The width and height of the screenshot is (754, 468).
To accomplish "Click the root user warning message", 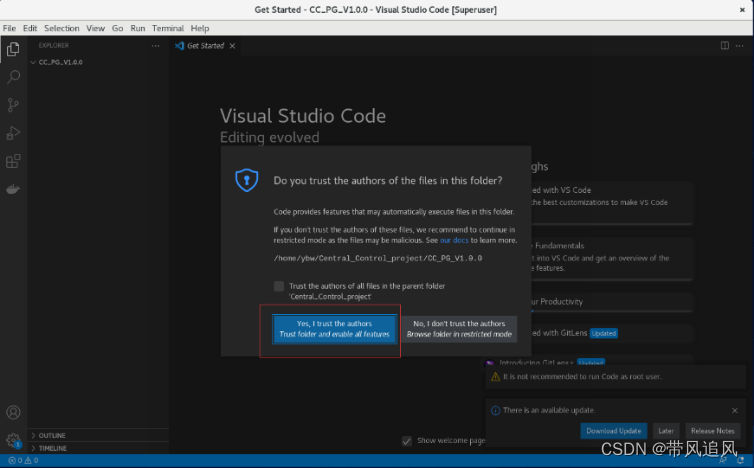I will [582, 377].
